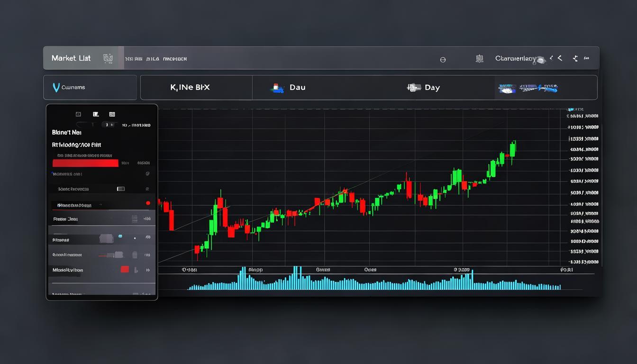Toggle the pill switch under the panel icons
This screenshot has width=637, height=364.
click(x=109, y=125)
